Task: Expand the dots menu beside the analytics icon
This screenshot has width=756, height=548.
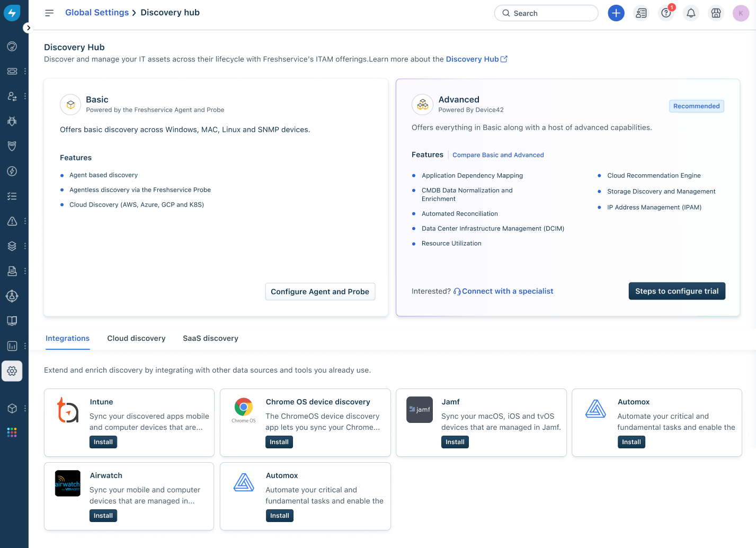Action: pos(25,346)
